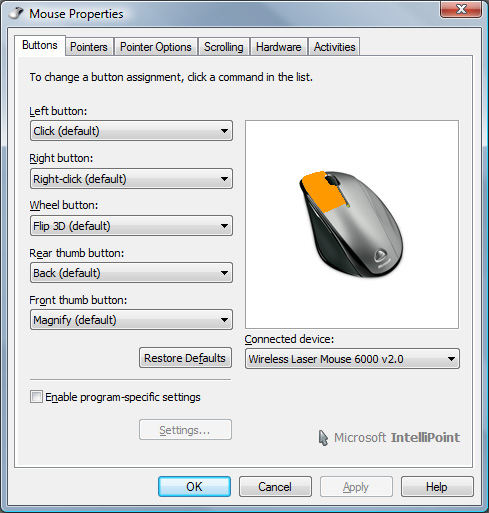Switch to the Pointers tab
The height and width of the screenshot is (513, 489).
coord(89,47)
